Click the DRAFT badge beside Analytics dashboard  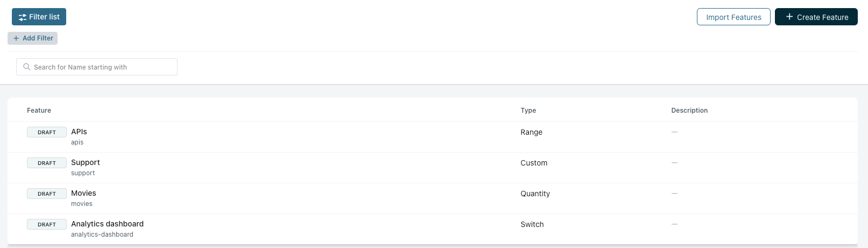coord(47,224)
